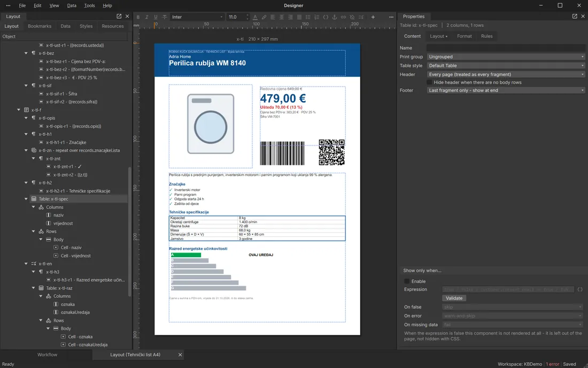
Task: Open the File menu
Action: (x=22, y=6)
